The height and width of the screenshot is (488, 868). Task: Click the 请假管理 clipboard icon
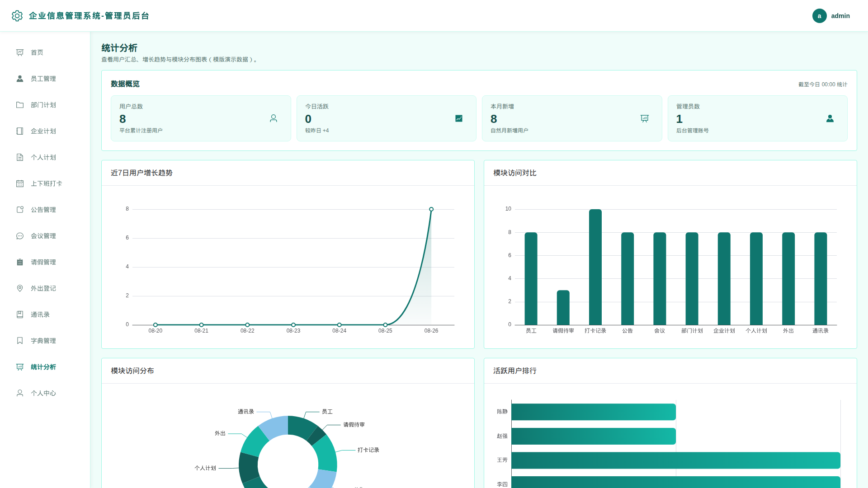coord(20,262)
